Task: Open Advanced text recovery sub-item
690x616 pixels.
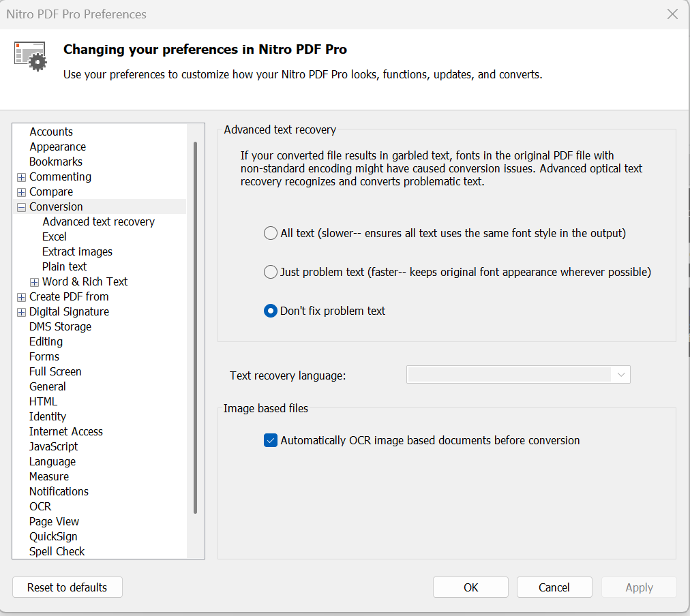Action: coord(99,221)
